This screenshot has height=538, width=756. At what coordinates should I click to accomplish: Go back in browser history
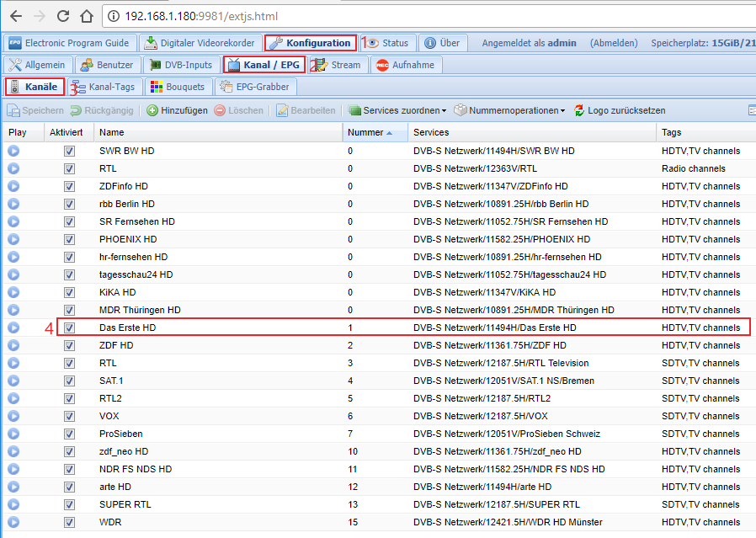[16, 16]
